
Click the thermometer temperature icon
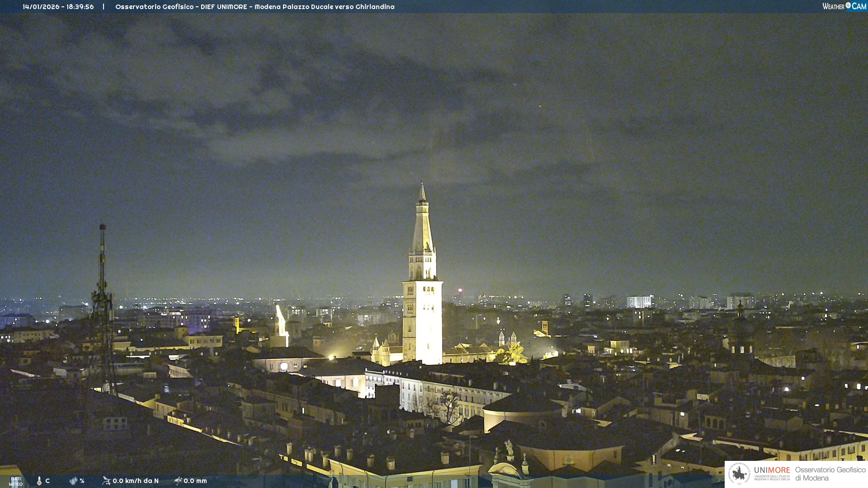click(39, 481)
